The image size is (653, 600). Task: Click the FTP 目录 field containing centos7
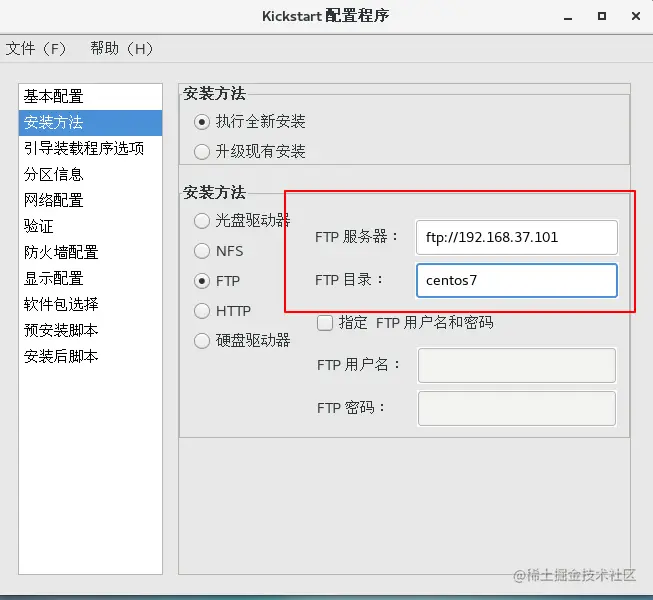516,280
